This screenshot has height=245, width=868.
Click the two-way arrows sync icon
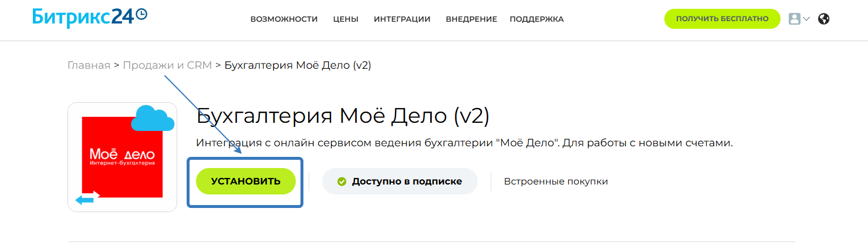[88, 198]
